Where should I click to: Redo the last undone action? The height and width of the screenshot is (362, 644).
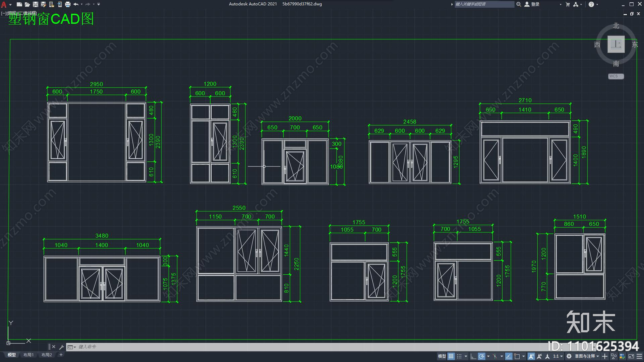tap(88, 4)
